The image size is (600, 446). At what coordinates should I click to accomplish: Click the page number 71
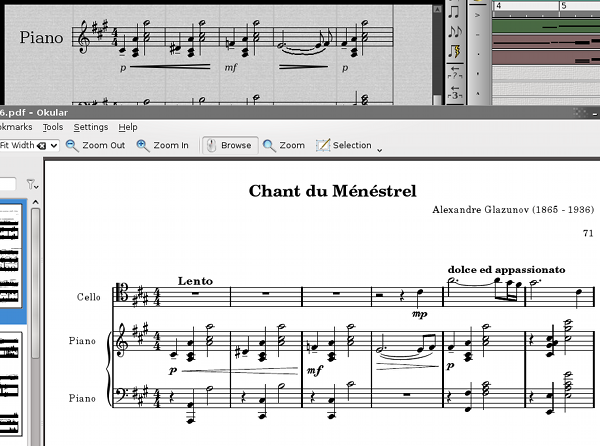pos(588,233)
